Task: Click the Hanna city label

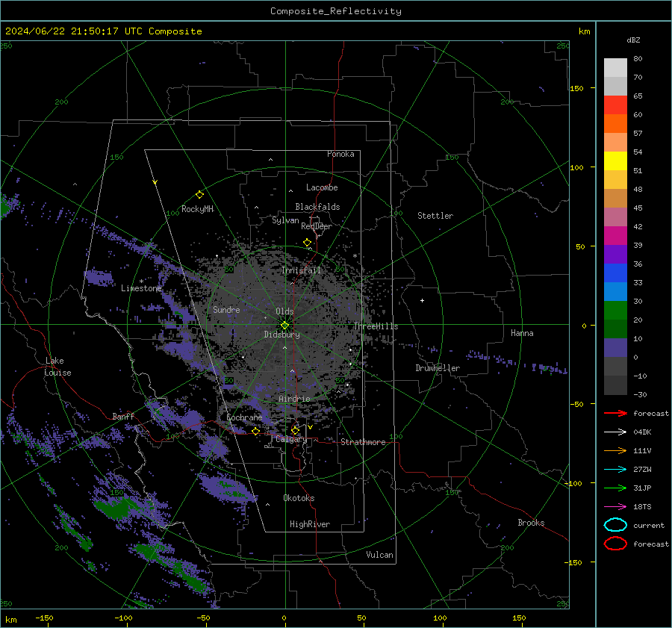Action: tap(522, 333)
